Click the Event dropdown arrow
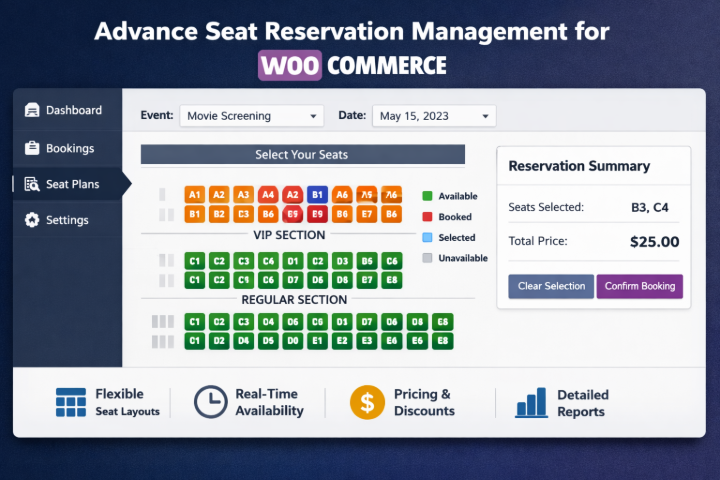Screen dimensions: 720x480 tap(313, 117)
